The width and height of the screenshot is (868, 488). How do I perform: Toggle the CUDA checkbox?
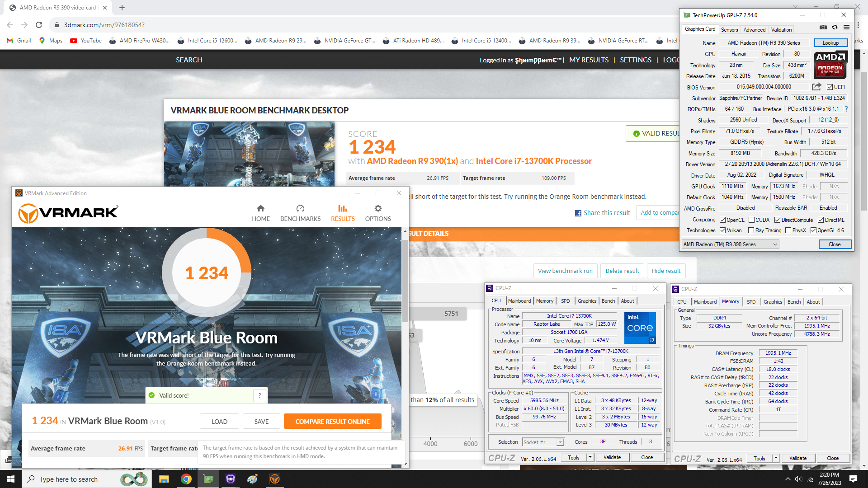click(x=751, y=220)
